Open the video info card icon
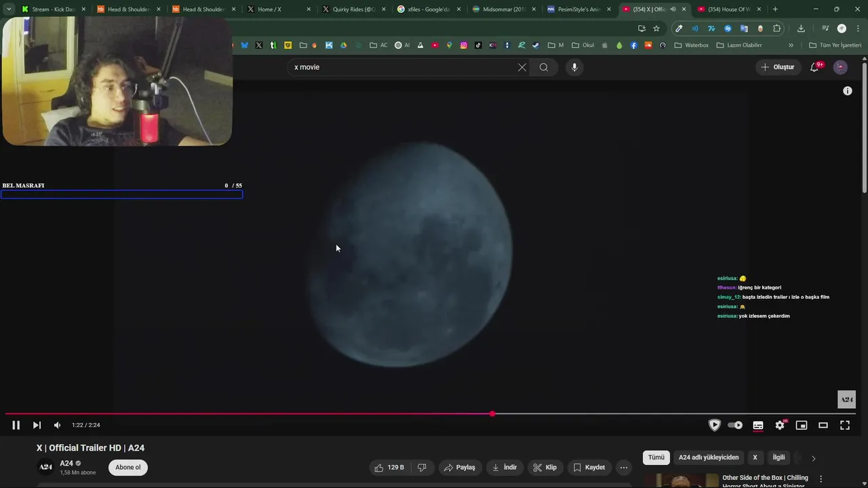868x488 pixels. (847, 91)
